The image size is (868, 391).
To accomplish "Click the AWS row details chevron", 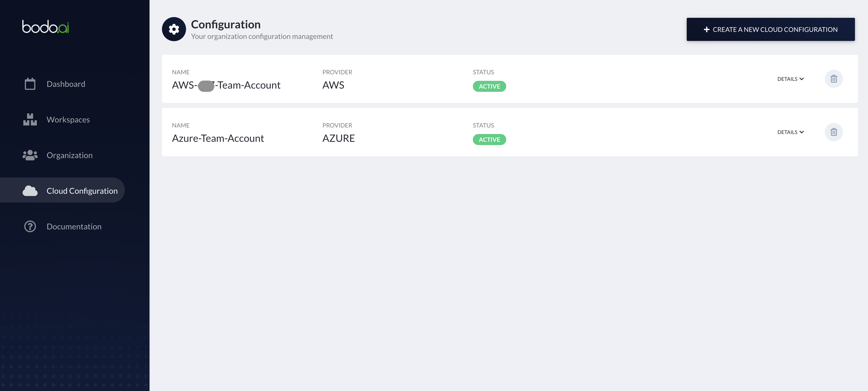I will (802, 79).
